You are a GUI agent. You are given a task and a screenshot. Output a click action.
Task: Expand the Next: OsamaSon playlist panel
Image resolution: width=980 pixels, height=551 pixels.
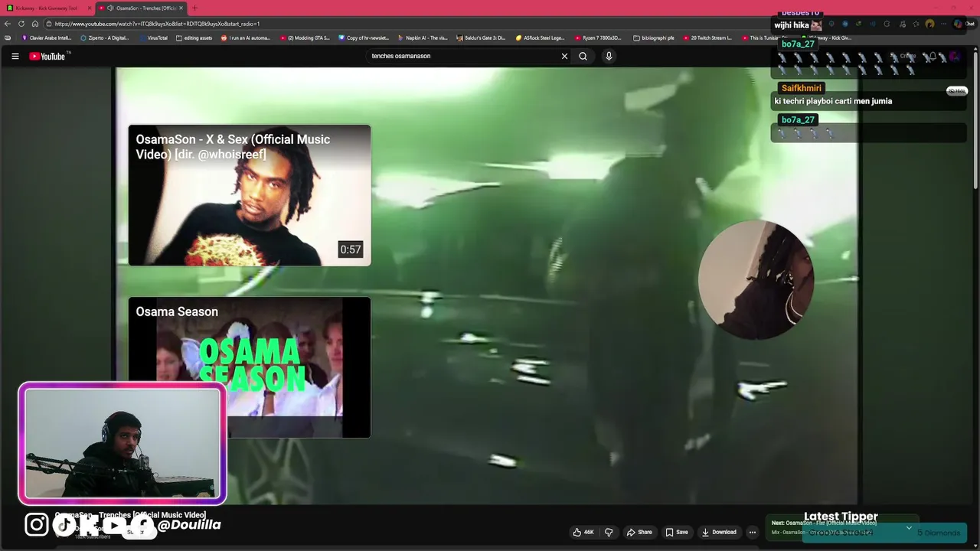[908, 527]
